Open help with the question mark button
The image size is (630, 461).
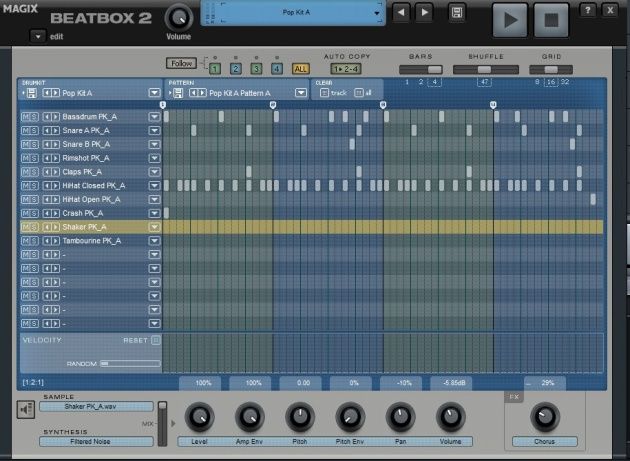(587, 10)
